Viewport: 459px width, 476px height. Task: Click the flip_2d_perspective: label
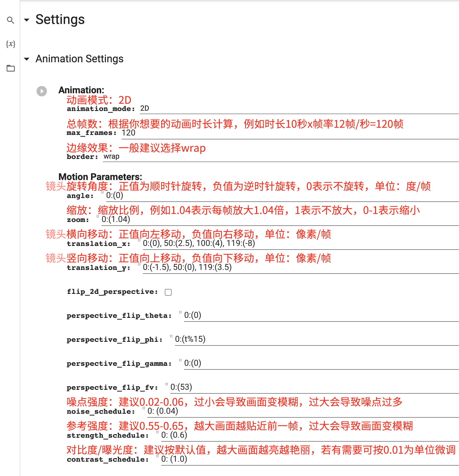112,292
